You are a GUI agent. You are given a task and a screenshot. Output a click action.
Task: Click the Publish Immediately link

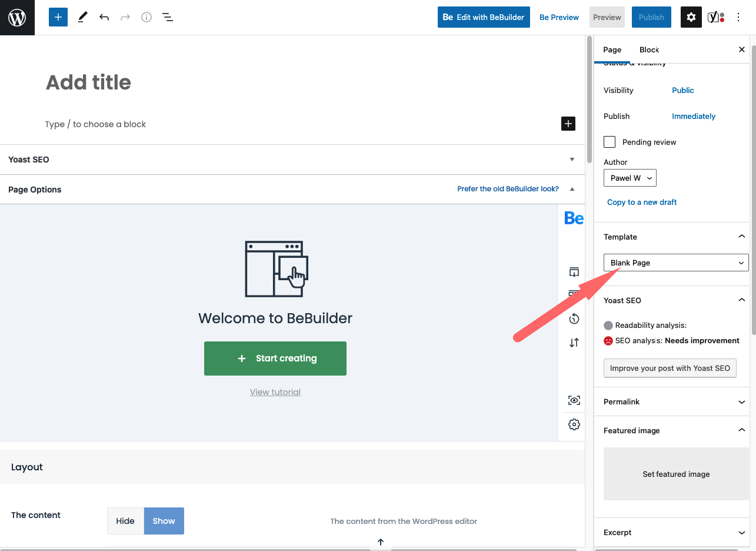tap(694, 116)
